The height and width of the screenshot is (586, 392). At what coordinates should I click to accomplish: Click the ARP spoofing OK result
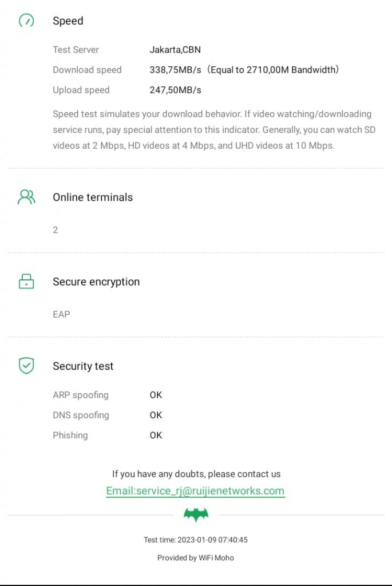(x=156, y=395)
